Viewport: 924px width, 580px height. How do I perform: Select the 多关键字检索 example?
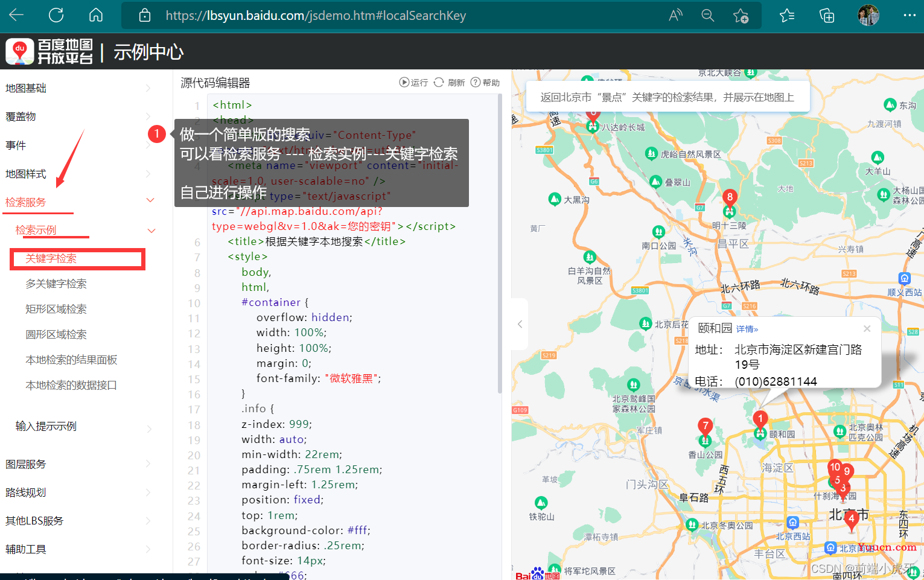(x=56, y=284)
